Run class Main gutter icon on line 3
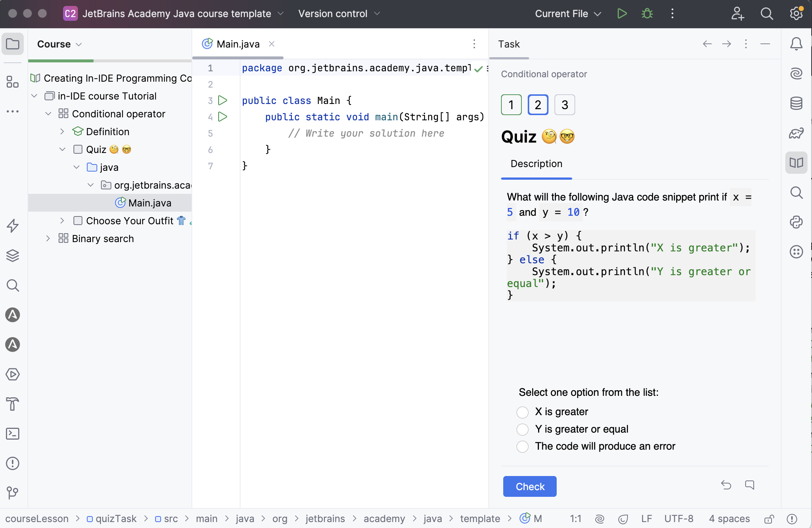Viewport: 812px width, 528px height. 223,100
